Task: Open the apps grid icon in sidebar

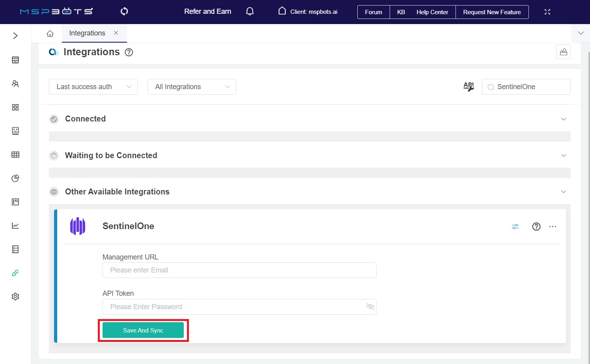Action: (x=15, y=107)
